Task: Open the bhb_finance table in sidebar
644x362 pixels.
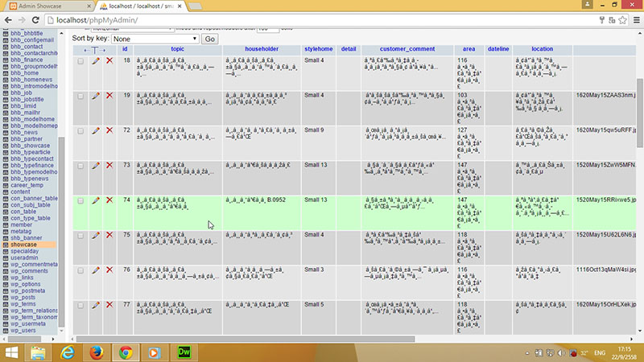Action: pyautogui.click(x=27, y=60)
